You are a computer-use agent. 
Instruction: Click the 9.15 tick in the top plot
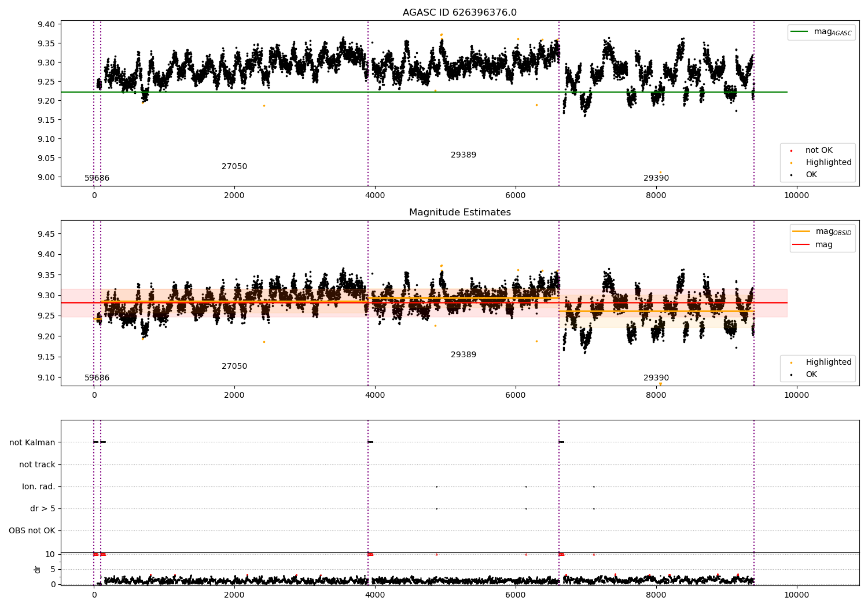pyautogui.click(x=47, y=120)
